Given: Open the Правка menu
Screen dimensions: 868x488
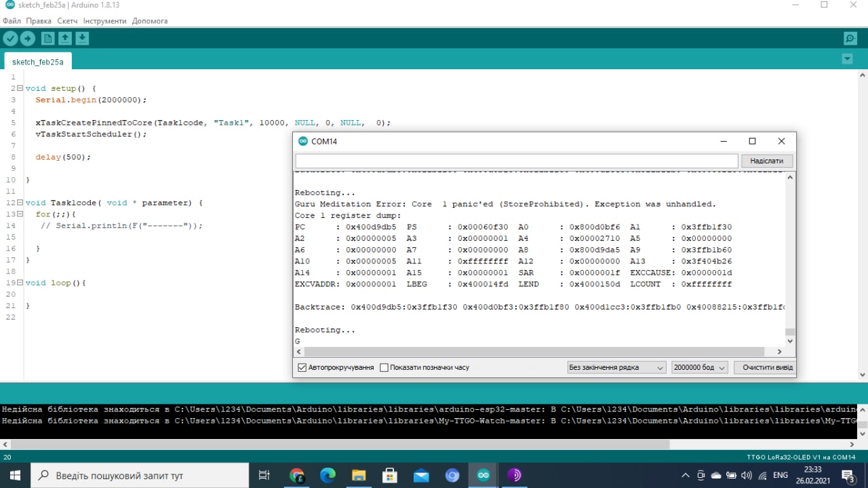Looking at the screenshot, I should (x=39, y=21).
